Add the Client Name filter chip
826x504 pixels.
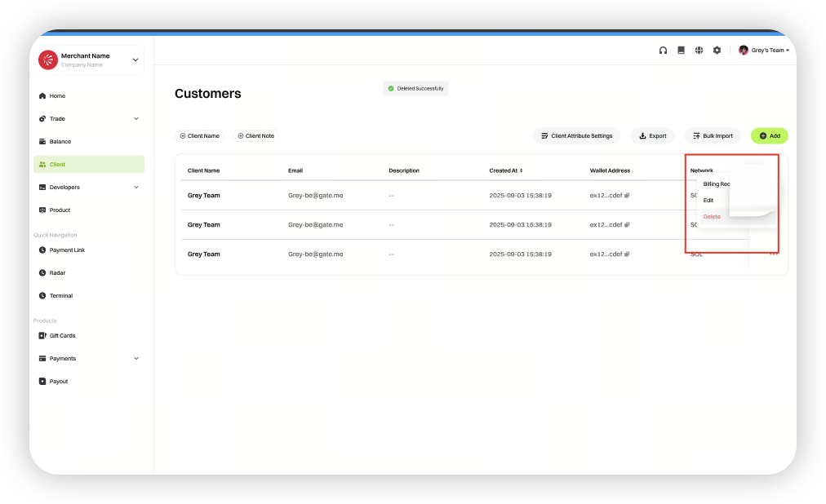click(x=200, y=136)
